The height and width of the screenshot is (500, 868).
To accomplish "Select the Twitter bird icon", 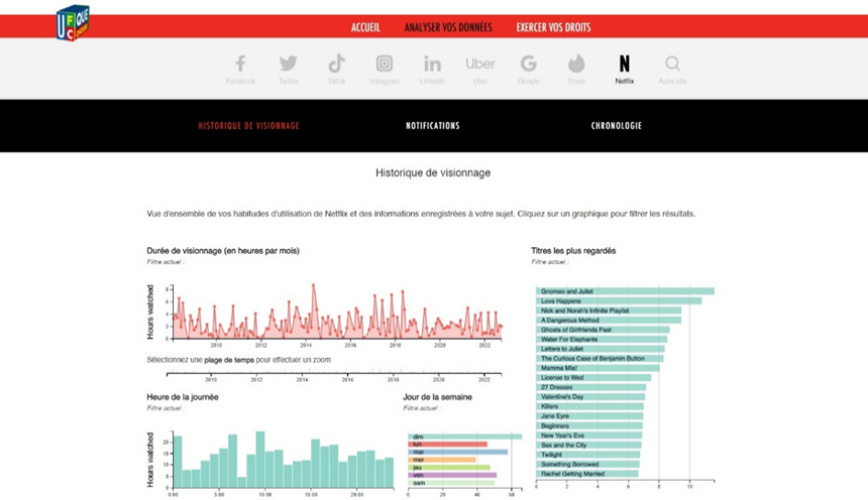I will pyautogui.click(x=288, y=64).
